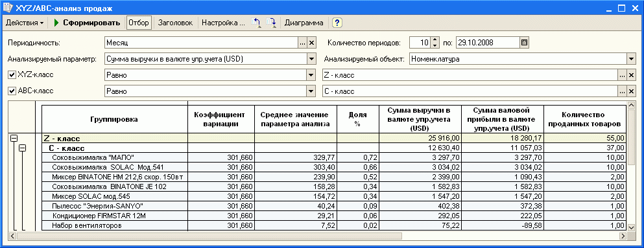Select row Соковыжималка "МАПО"

pos(334,157)
